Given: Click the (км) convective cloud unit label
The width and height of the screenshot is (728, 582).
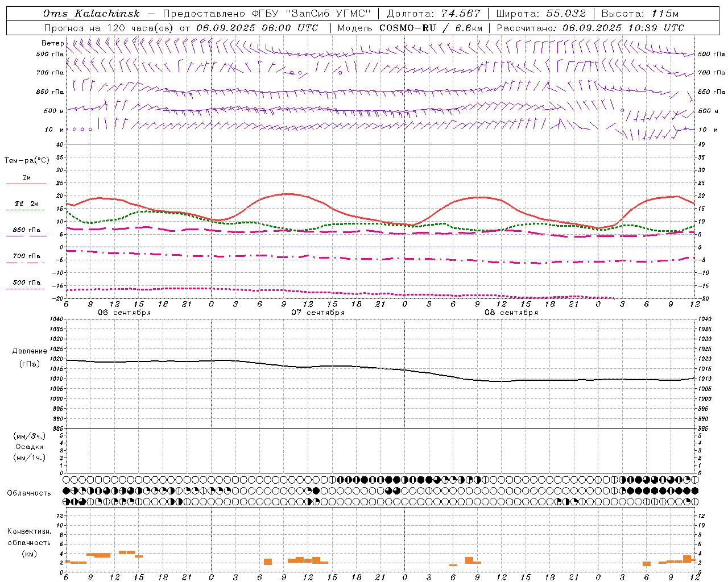Looking at the screenshot, I should pos(30,554).
